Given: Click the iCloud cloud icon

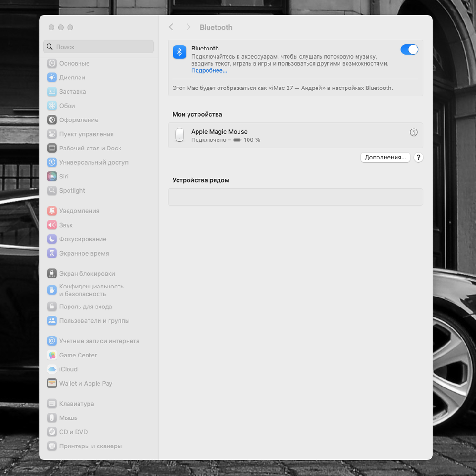Looking at the screenshot, I should tap(52, 369).
